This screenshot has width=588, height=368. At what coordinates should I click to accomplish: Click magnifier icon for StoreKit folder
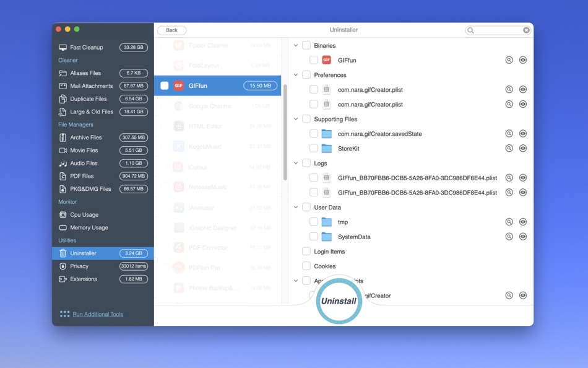pos(509,148)
